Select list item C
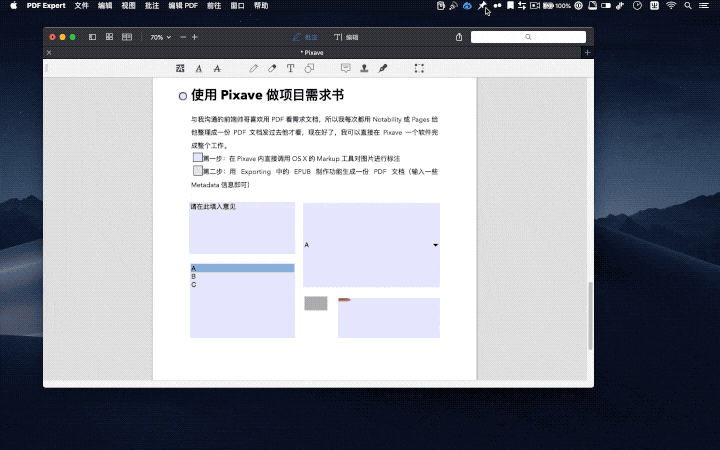This screenshot has width=720, height=450. tap(242, 285)
